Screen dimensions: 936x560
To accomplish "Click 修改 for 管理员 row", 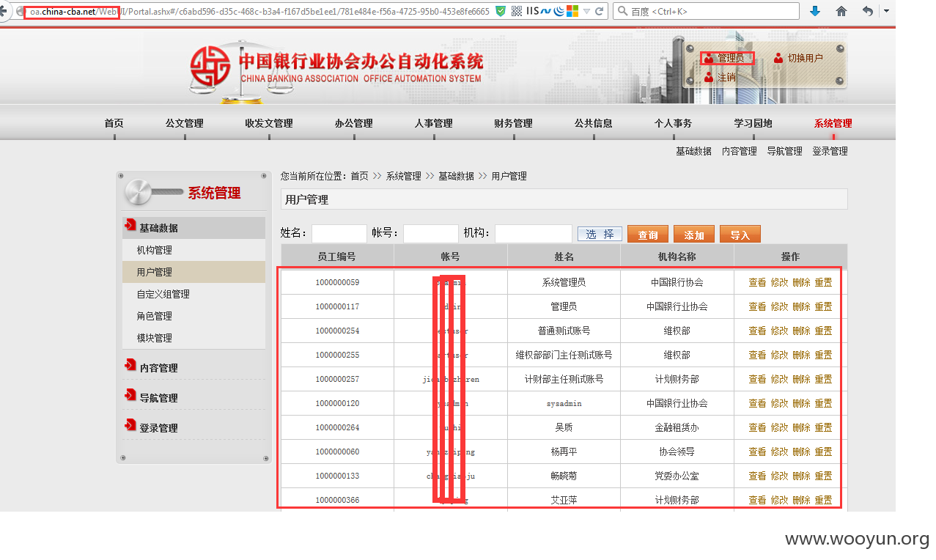I will tap(779, 306).
